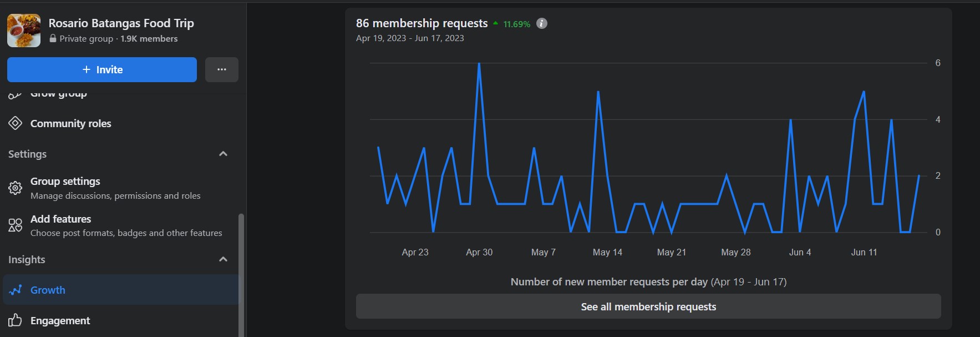Collapse the Settings section chevron
The height and width of the screenshot is (337, 980).
pyautogui.click(x=223, y=154)
